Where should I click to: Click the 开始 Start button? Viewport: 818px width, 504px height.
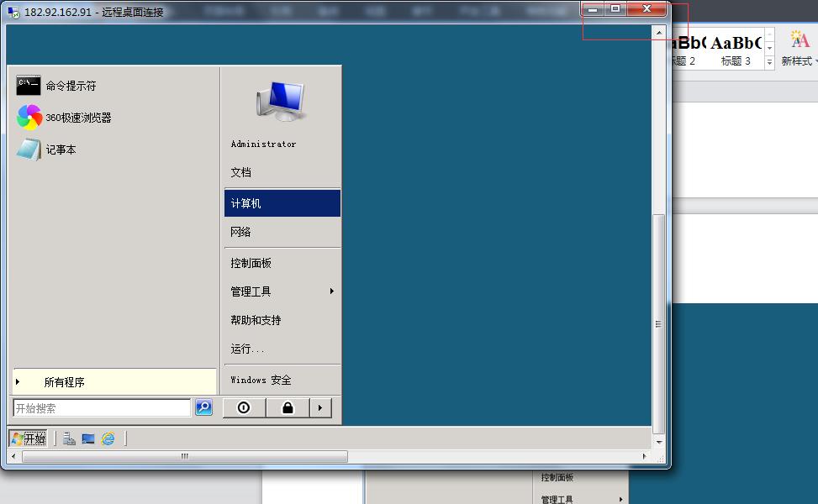(29, 438)
